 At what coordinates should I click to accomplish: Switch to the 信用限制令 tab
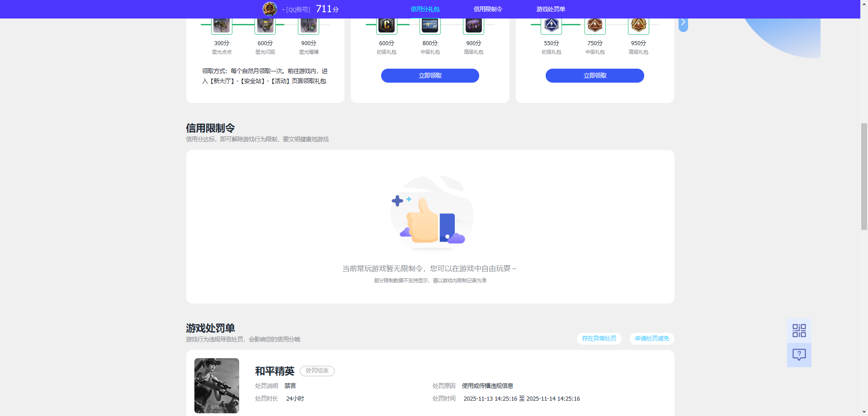(x=487, y=9)
